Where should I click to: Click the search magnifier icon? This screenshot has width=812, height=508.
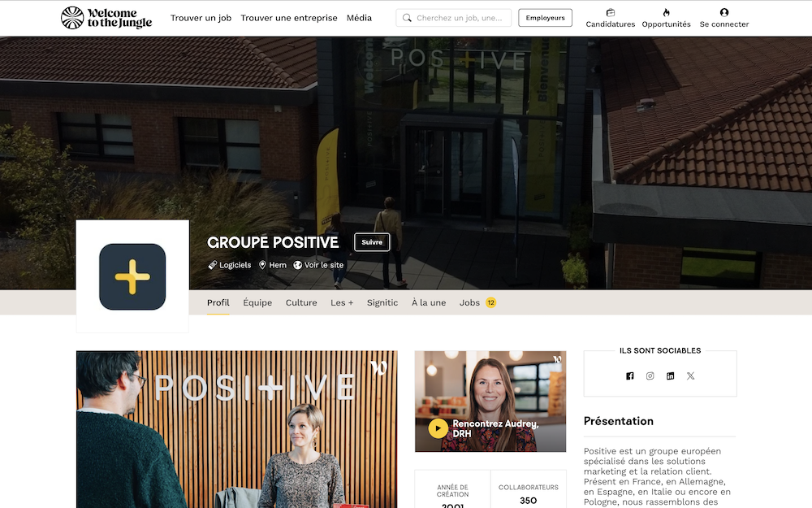point(407,18)
